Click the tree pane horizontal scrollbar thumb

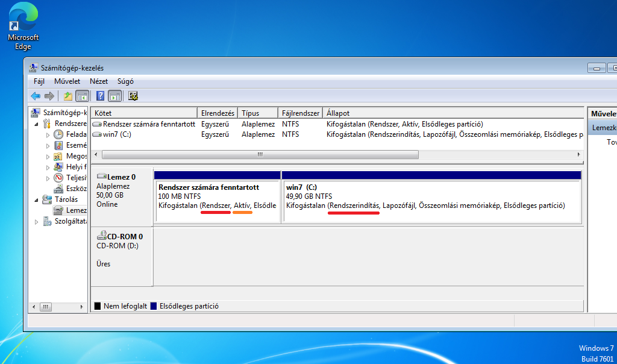(46, 307)
